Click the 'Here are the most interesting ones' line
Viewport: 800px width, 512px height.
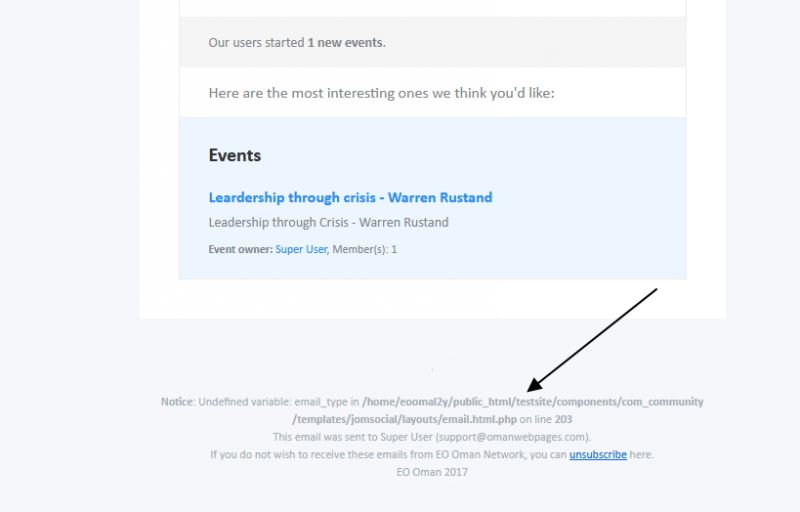tap(381, 93)
